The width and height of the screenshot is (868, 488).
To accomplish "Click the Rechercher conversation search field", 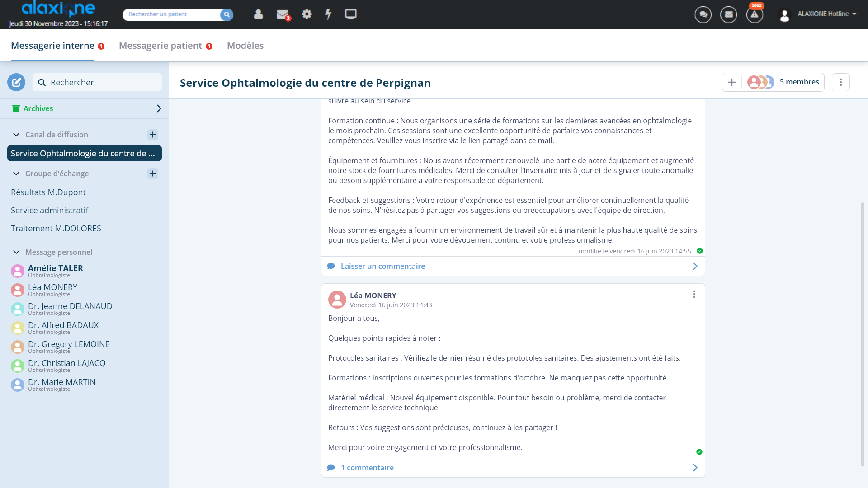I will click(97, 82).
